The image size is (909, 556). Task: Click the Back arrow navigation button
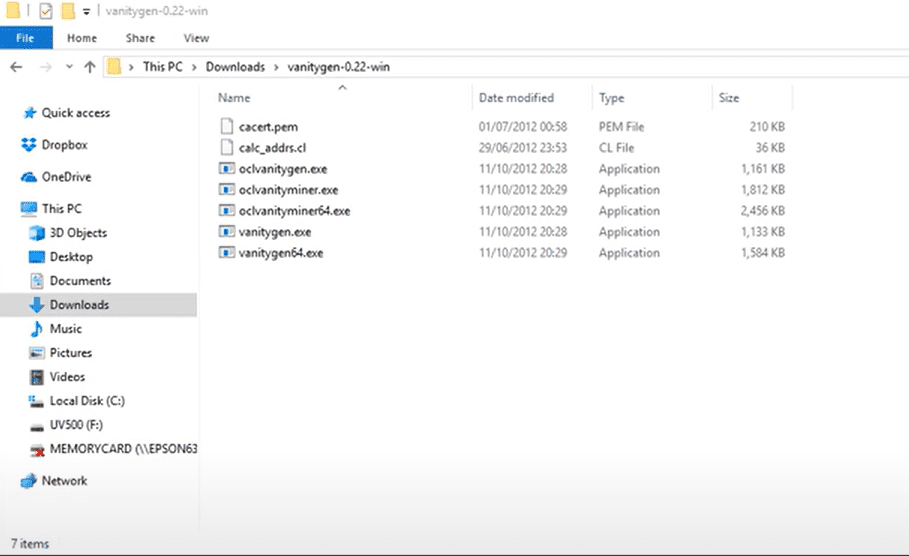(16, 67)
